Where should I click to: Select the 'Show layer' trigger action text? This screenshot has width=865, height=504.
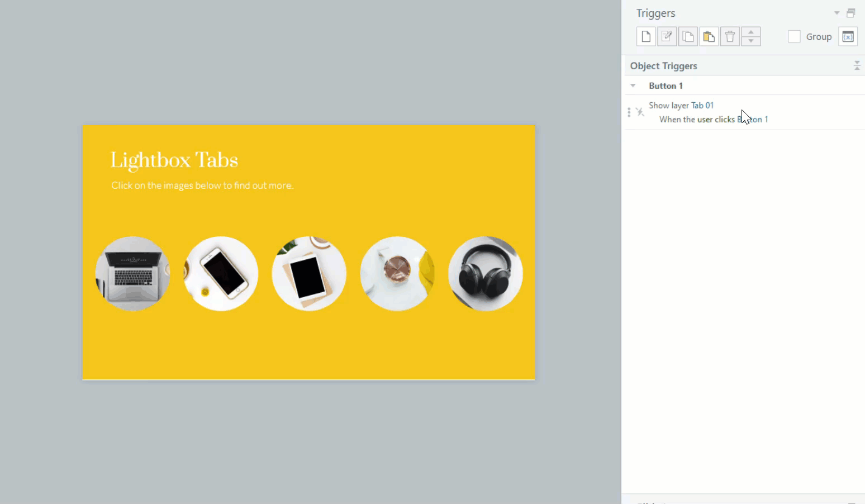[669, 105]
